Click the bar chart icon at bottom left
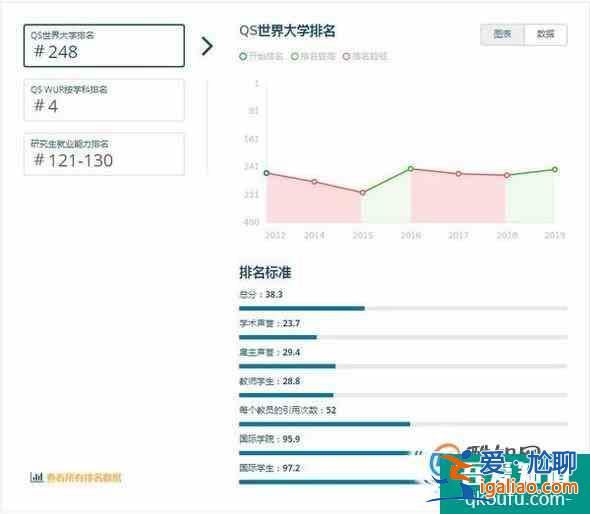Viewport: 590px width, 514px height. pos(36,477)
